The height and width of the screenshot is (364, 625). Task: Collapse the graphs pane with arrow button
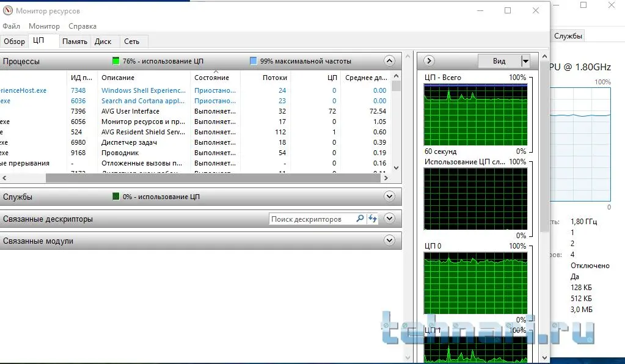[x=429, y=60]
